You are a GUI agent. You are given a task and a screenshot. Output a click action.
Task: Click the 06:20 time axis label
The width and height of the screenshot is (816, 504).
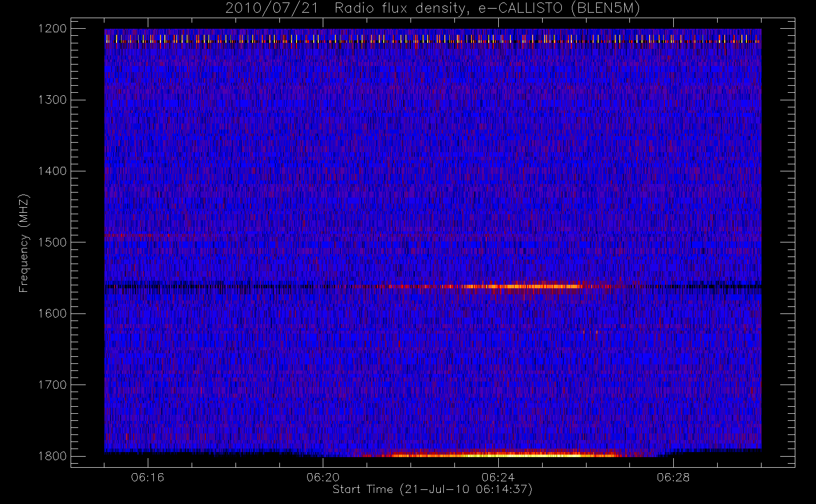click(323, 477)
